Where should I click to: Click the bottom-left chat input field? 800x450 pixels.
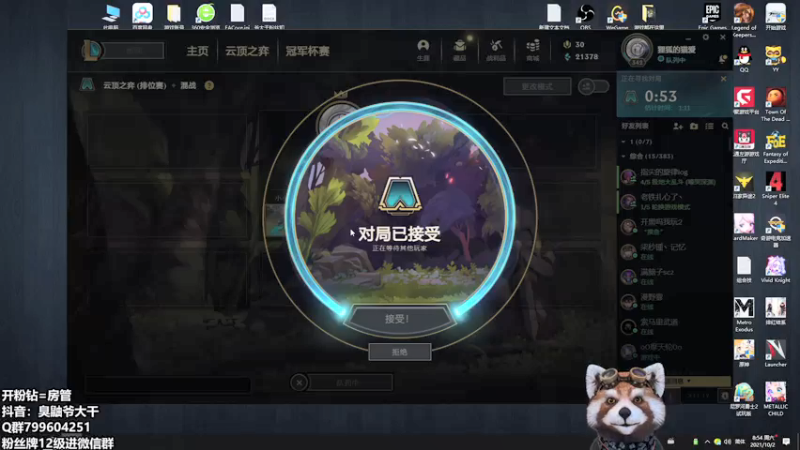click(x=168, y=385)
